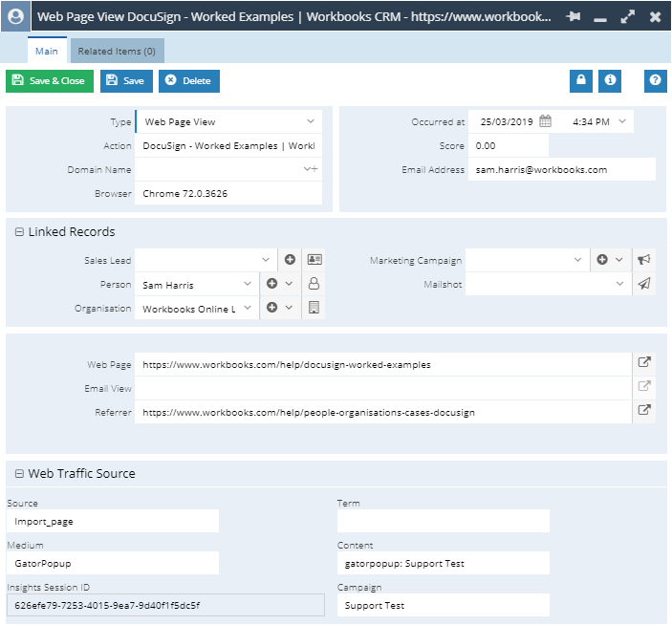This screenshot has width=672, height=625.
Task: Click the Save button
Action: coord(126,81)
